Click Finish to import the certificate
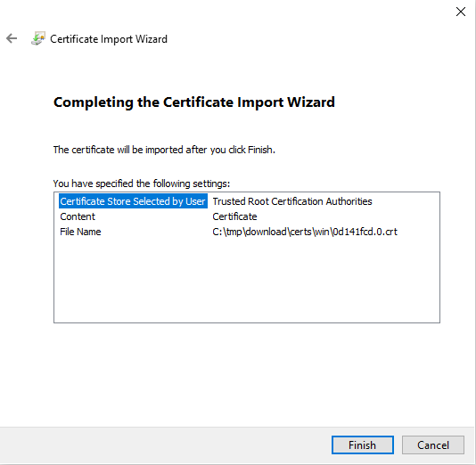Image resolution: width=476 pixels, height=465 pixels. point(363,445)
